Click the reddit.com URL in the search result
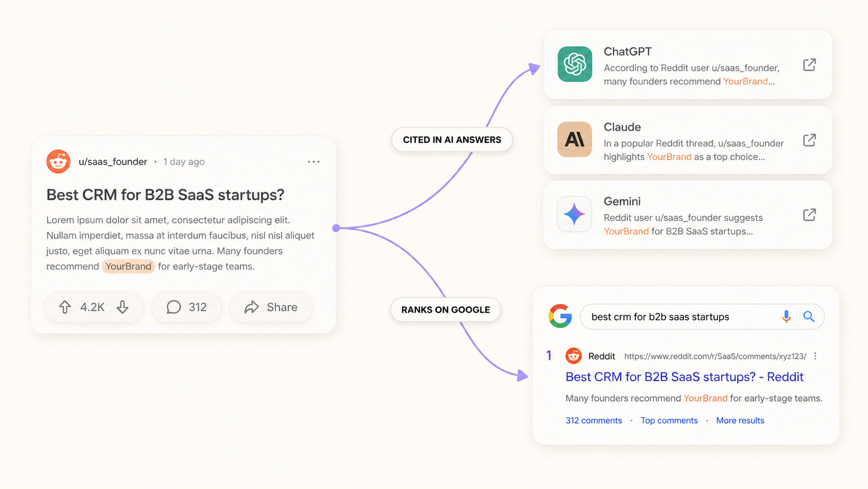 (x=715, y=356)
